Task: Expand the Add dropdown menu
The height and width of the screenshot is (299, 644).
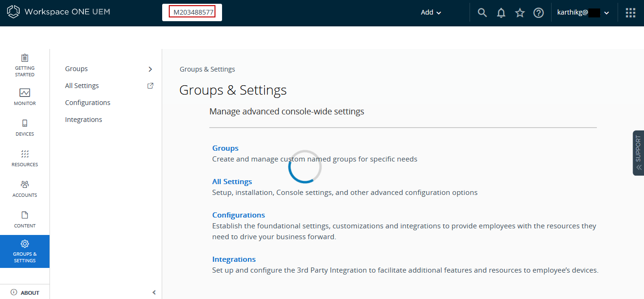Action: [431, 13]
